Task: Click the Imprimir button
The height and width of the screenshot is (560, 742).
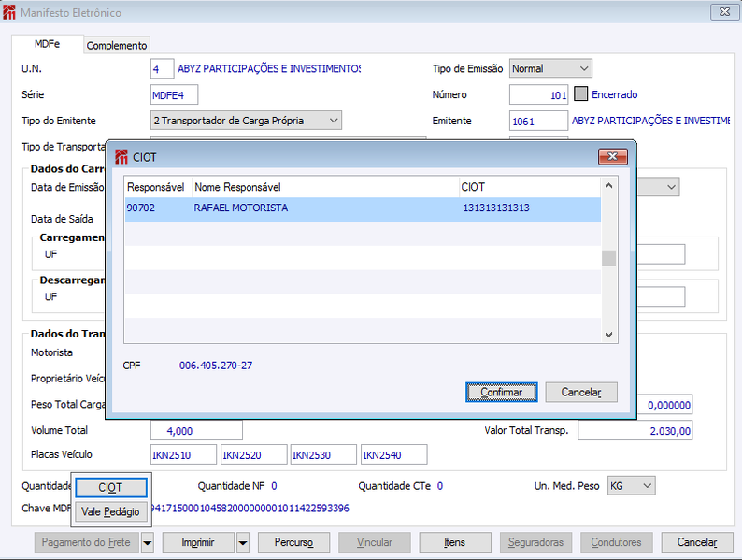Action: 198,542
